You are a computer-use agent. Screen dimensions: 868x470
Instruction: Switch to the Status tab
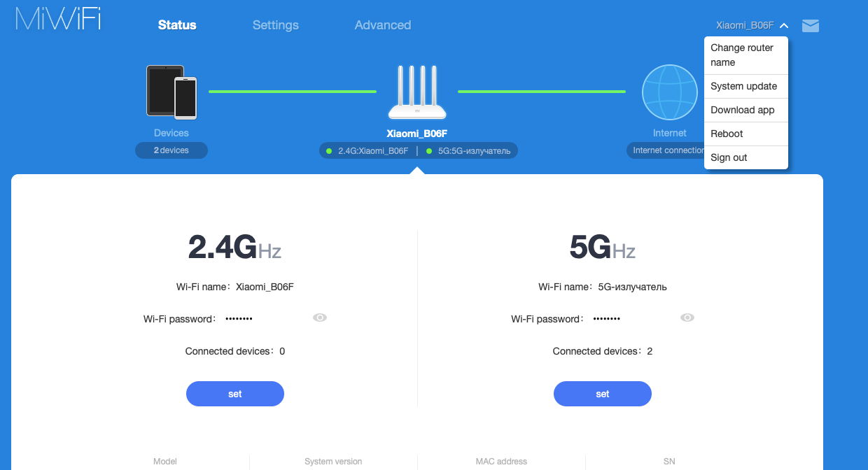pyautogui.click(x=177, y=25)
